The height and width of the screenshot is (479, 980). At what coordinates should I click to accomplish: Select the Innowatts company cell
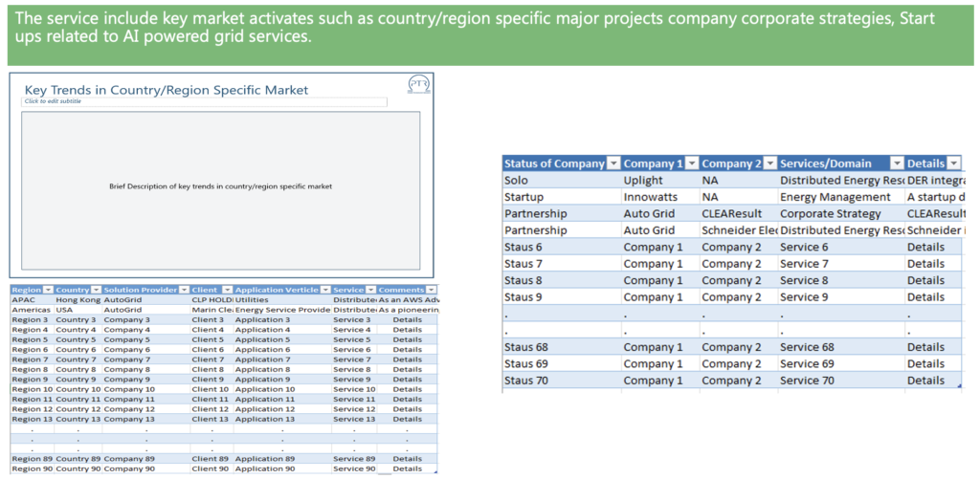click(x=650, y=197)
